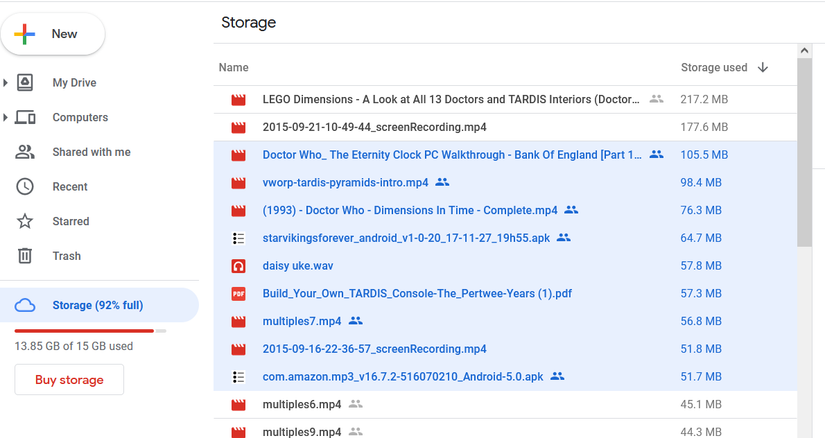Screen dimensions: 825x438
Task: Click the vertical scrollbar thumb in file list
Action: (x=804, y=150)
